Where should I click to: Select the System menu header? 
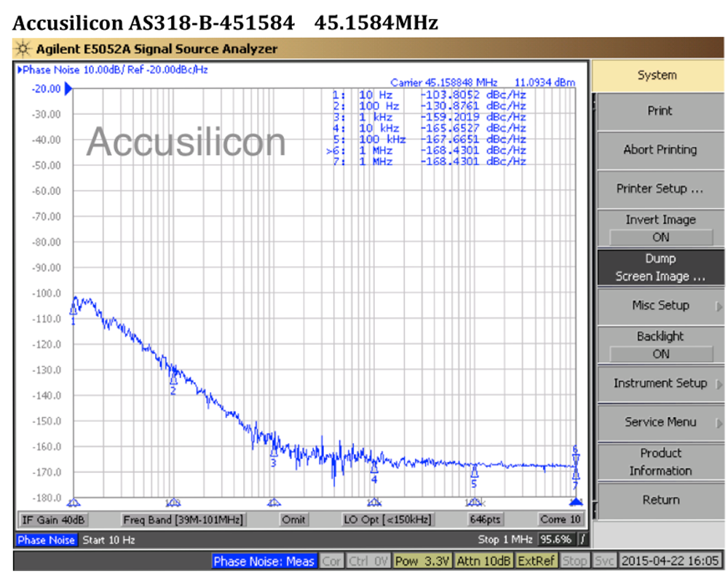click(657, 76)
